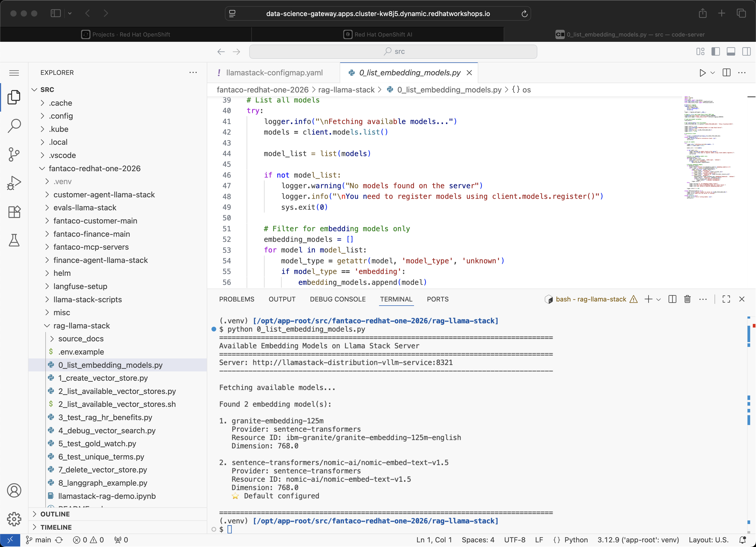This screenshot has height=547, width=756.
Task: Toggle the primary side bar visibility
Action: [x=715, y=51]
